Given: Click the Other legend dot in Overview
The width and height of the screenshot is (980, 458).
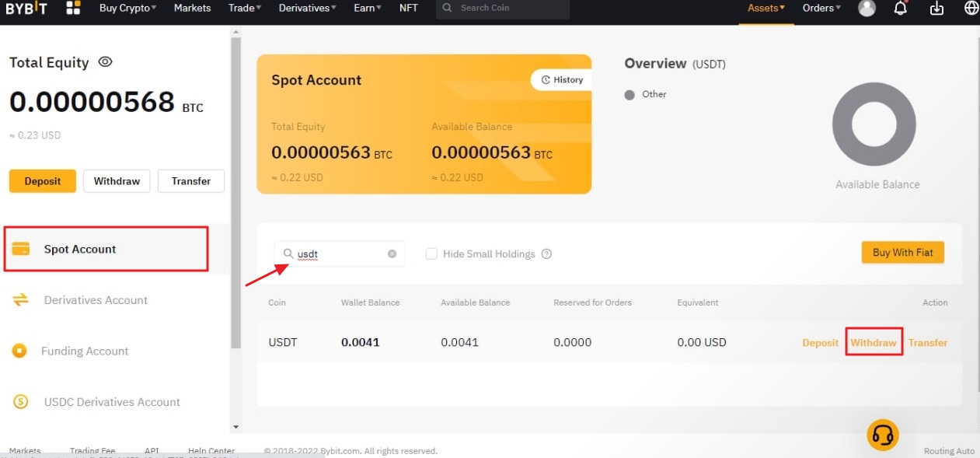Looking at the screenshot, I should coord(630,94).
